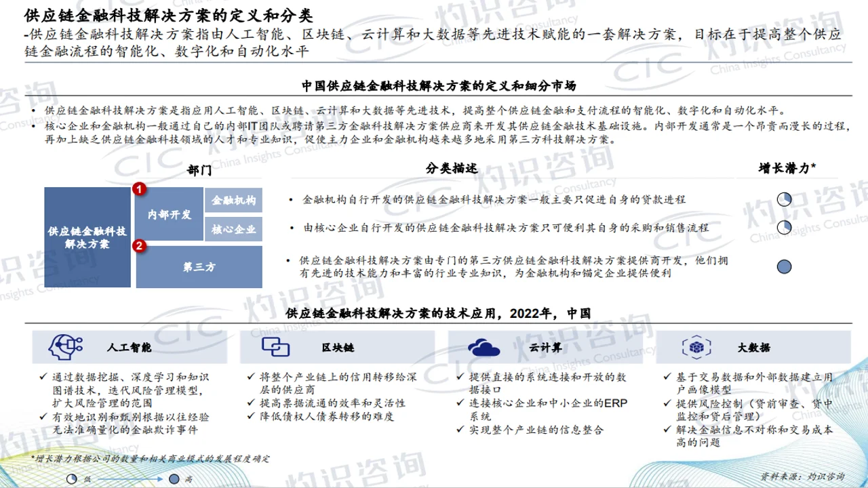Expand the 第三方 box
Viewport: 868px width, 488px height.
tap(199, 267)
